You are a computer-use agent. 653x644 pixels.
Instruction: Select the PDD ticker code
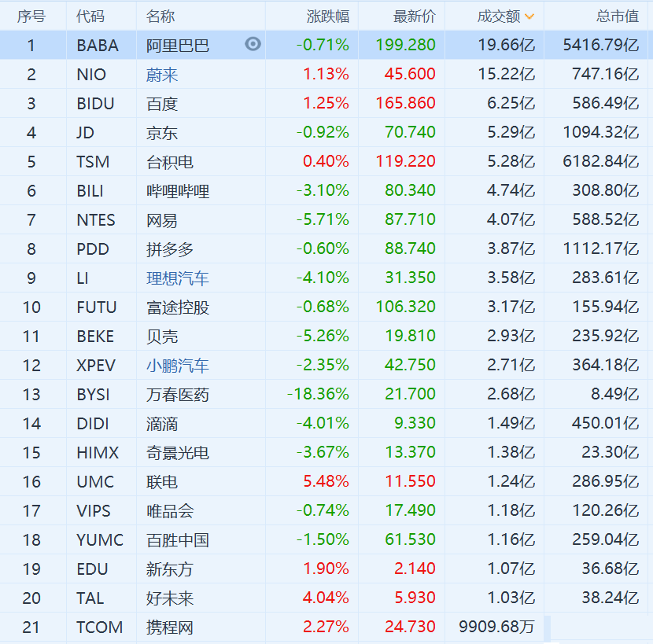point(93,249)
